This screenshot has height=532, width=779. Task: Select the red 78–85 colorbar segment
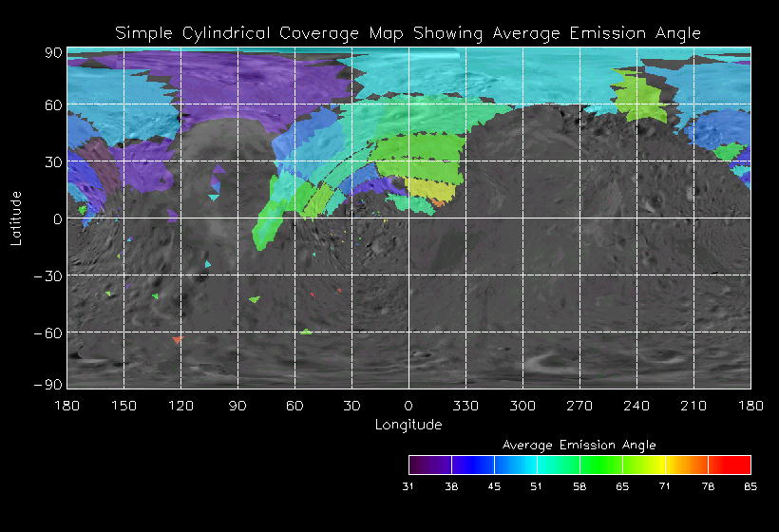[x=729, y=465]
